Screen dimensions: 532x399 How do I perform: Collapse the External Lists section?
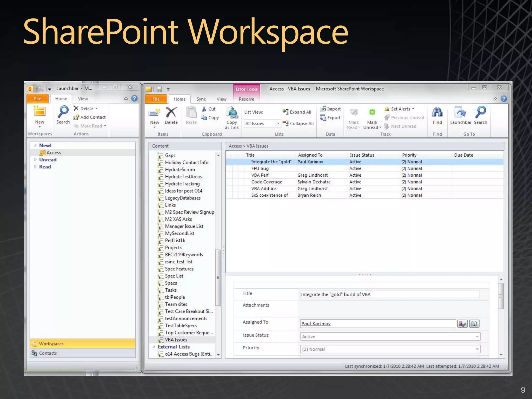click(154, 347)
